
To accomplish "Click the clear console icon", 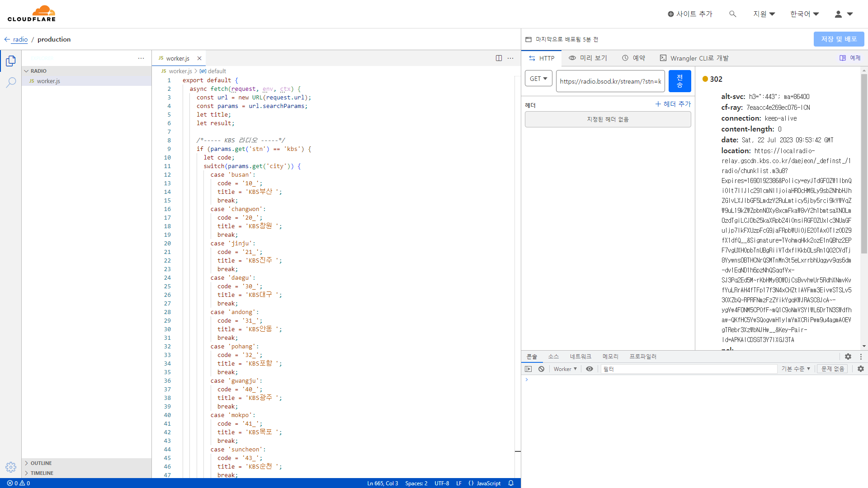I will point(541,369).
